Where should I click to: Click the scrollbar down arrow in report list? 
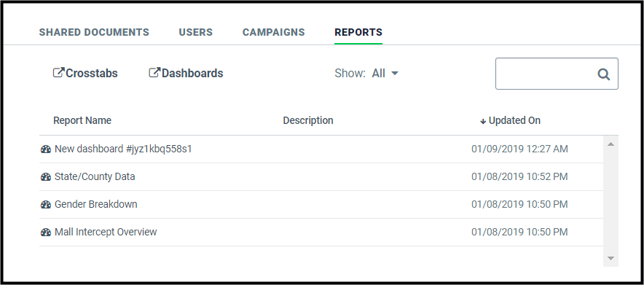pos(610,258)
